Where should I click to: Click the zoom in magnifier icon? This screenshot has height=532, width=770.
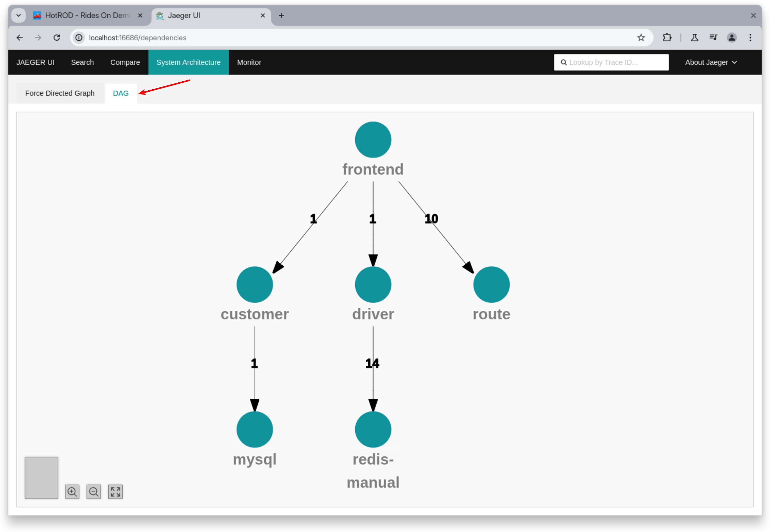[72, 492]
